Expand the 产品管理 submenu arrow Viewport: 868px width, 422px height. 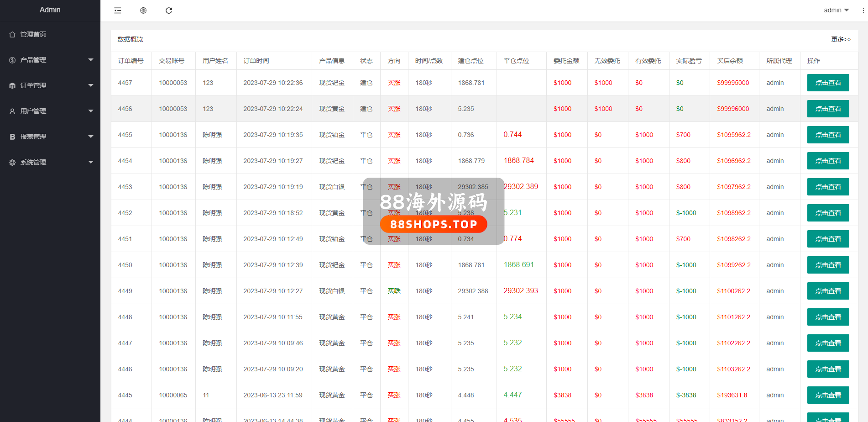click(90, 60)
